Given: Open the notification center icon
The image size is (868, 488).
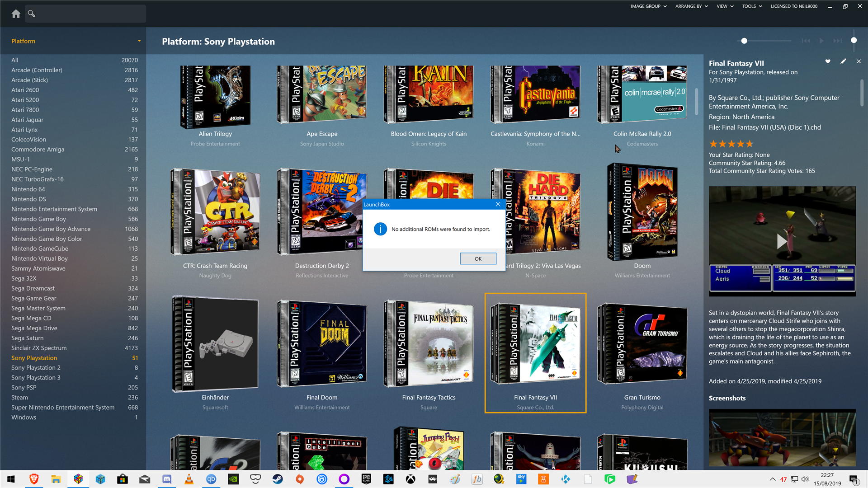Looking at the screenshot, I should click(854, 479).
